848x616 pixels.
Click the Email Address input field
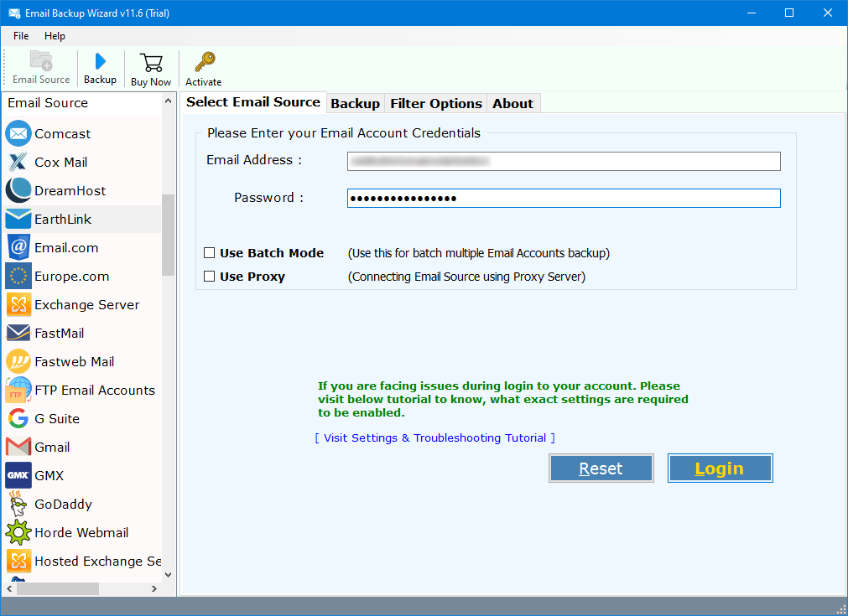[x=564, y=161]
